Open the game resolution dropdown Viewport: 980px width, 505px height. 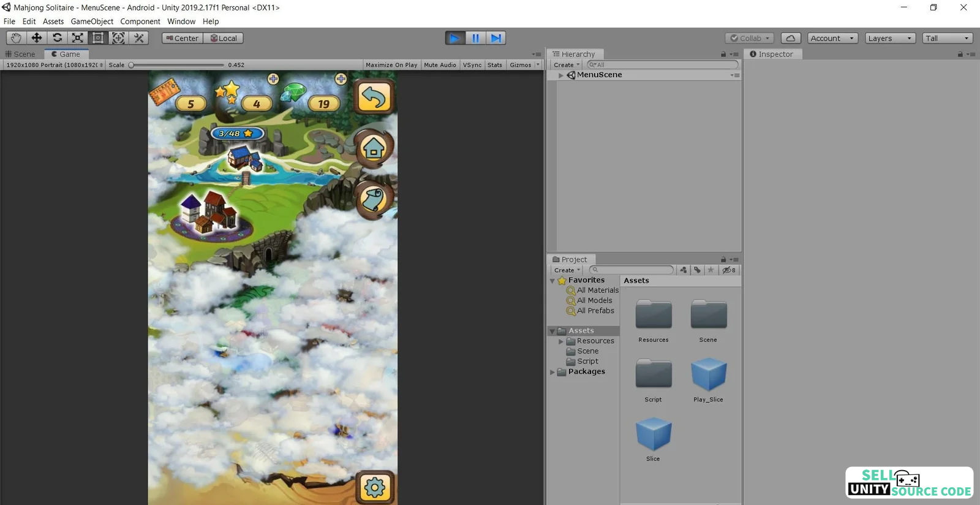55,65
